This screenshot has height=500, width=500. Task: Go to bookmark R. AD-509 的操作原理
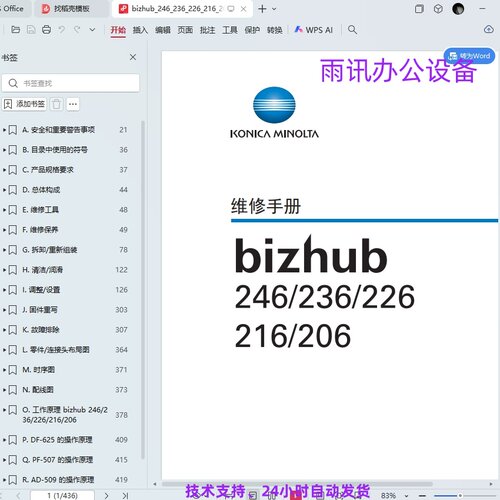tap(58, 480)
